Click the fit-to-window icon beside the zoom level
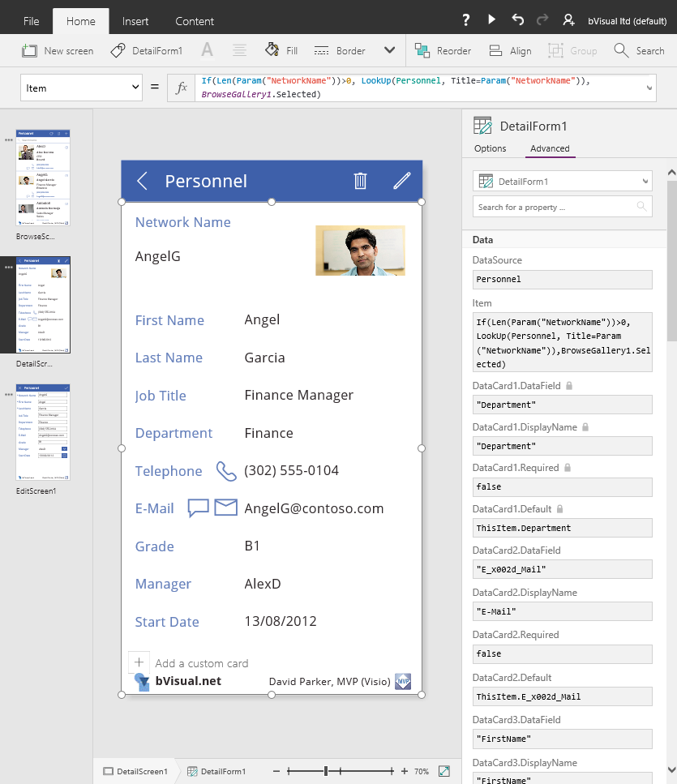The width and height of the screenshot is (677, 784). [443, 770]
